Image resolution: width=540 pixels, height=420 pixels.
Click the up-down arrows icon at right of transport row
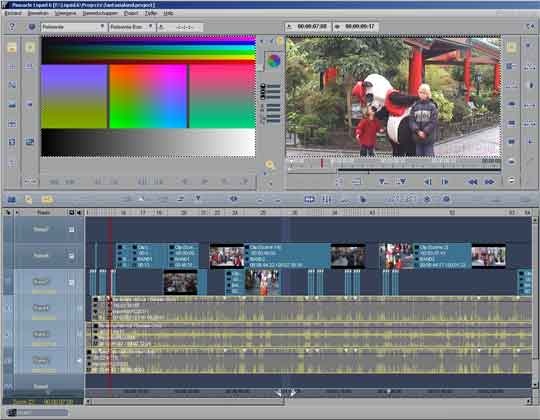[512, 181]
